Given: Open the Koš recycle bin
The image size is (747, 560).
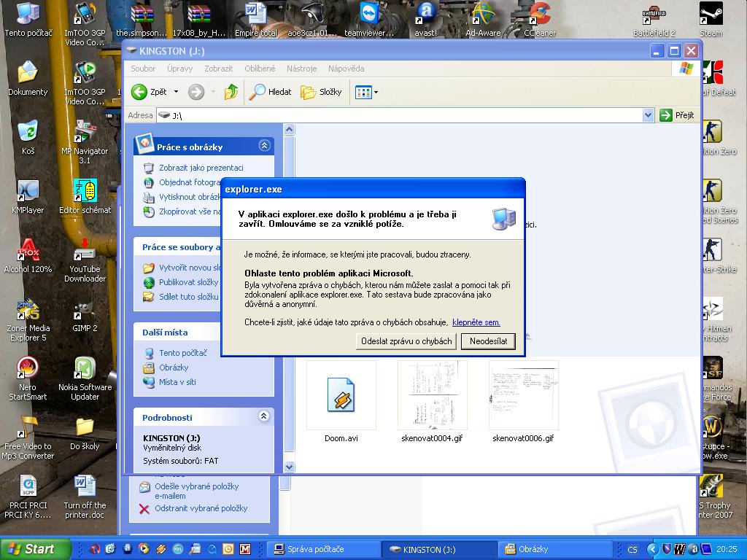Looking at the screenshot, I should pos(28,132).
